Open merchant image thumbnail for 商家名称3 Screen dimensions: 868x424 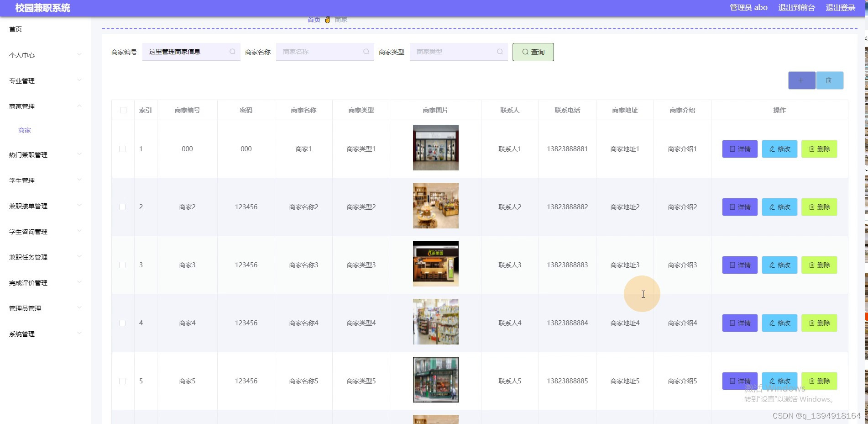pos(436,264)
